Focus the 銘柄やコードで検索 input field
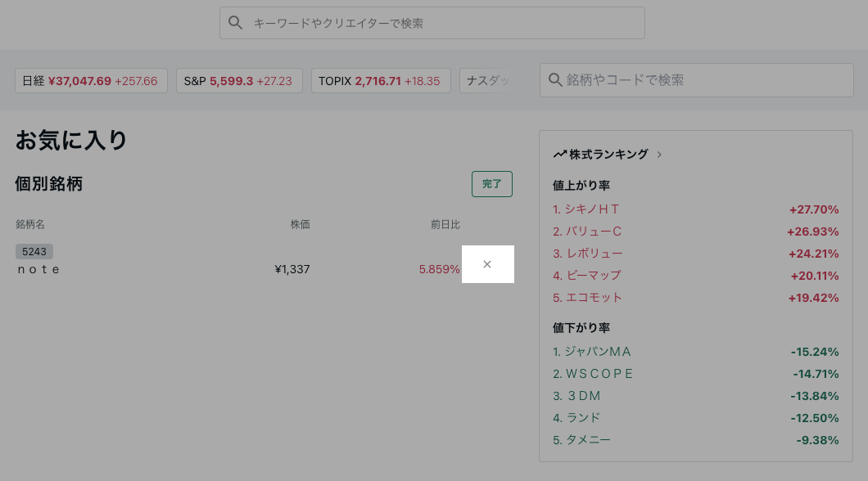868x481 pixels. pos(696,80)
